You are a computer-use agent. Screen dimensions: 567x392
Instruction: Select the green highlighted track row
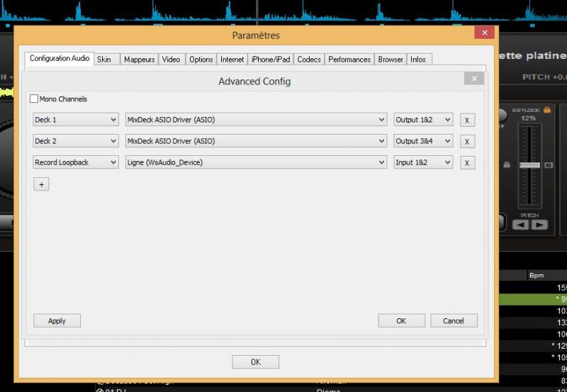tap(533, 299)
